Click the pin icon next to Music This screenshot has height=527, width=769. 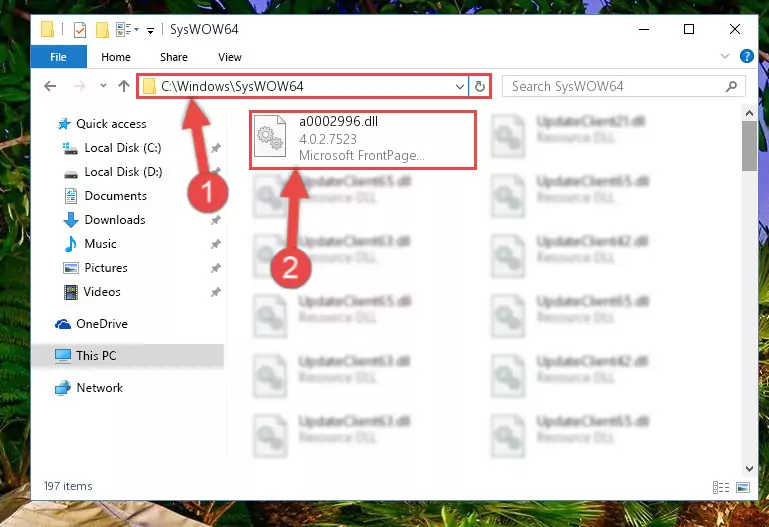click(215, 244)
